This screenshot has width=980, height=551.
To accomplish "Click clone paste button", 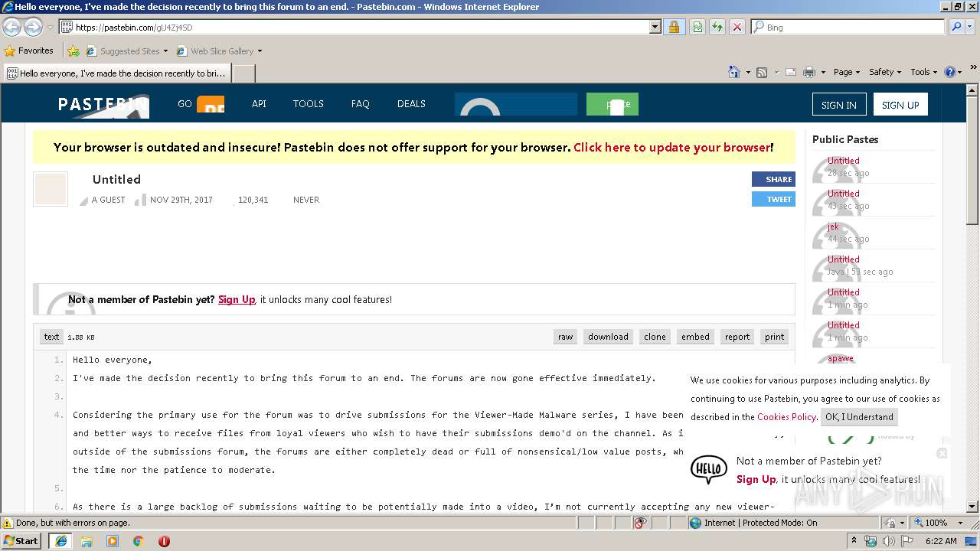I will pos(655,337).
